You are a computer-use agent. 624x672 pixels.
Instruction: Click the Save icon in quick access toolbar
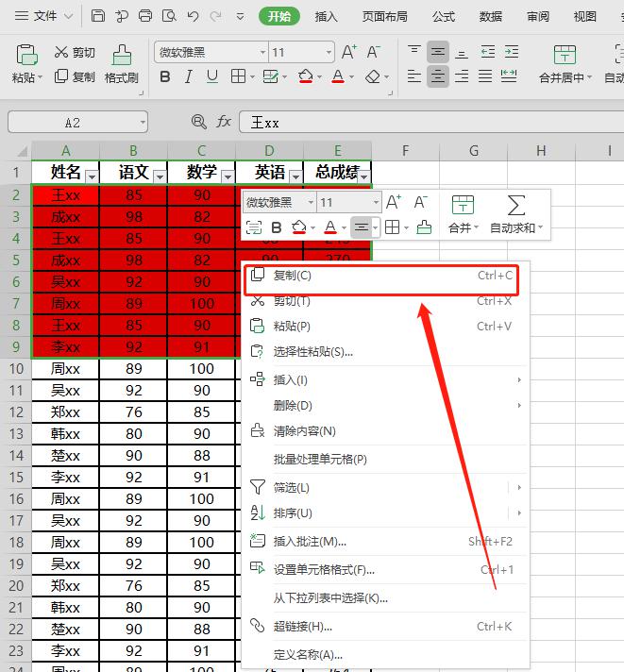(x=98, y=16)
